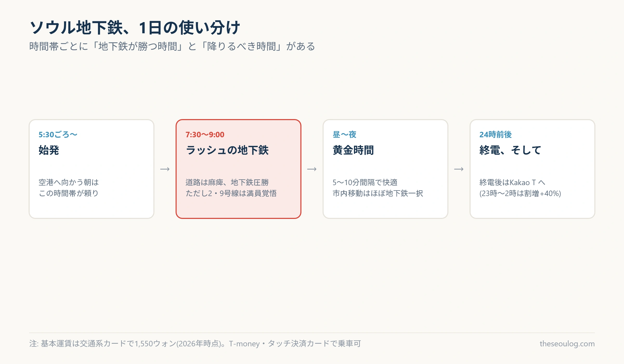Click text ただし2・9号線は満員覚悟
Screen dimensions: 624x364
(x=231, y=193)
